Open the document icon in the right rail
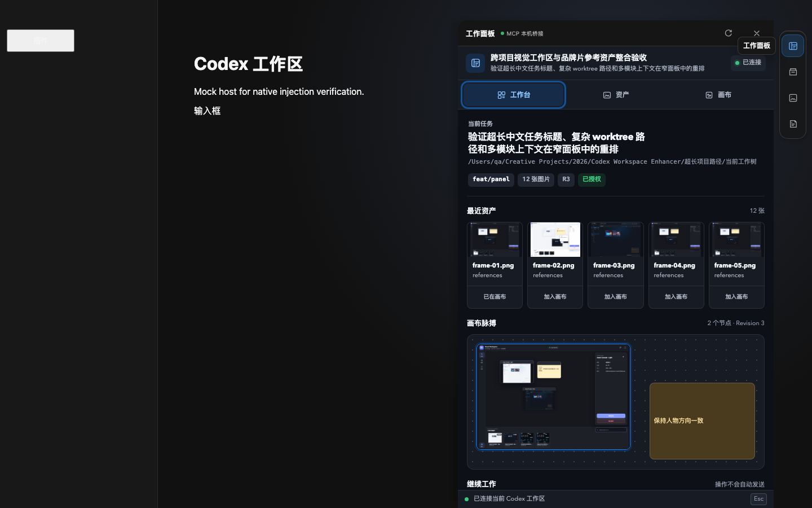Image resolution: width=812 pixels, height=508 pixels. (x=793, y=124)
